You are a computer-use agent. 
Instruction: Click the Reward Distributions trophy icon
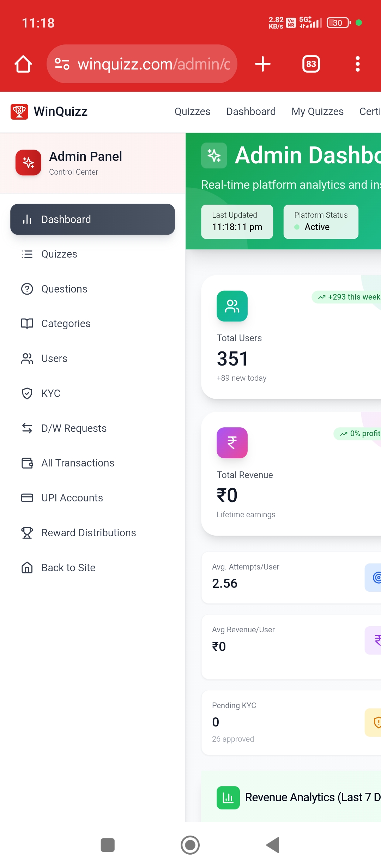27,533
